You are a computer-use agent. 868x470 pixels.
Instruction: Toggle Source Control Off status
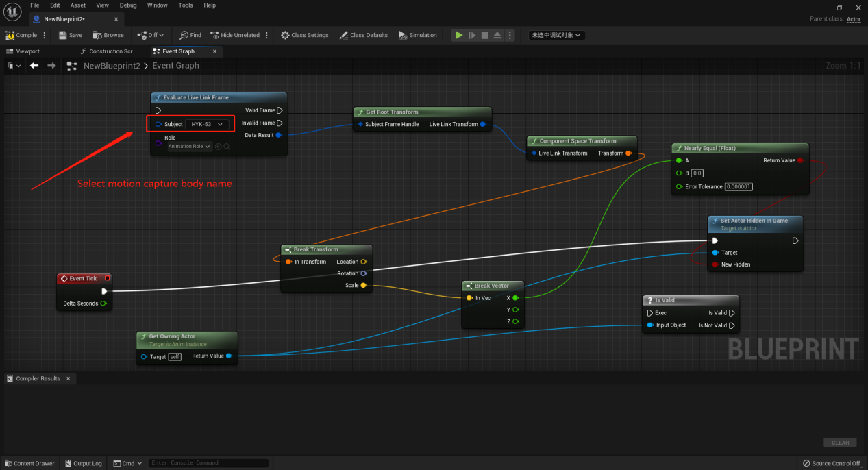tap(832, 463)
